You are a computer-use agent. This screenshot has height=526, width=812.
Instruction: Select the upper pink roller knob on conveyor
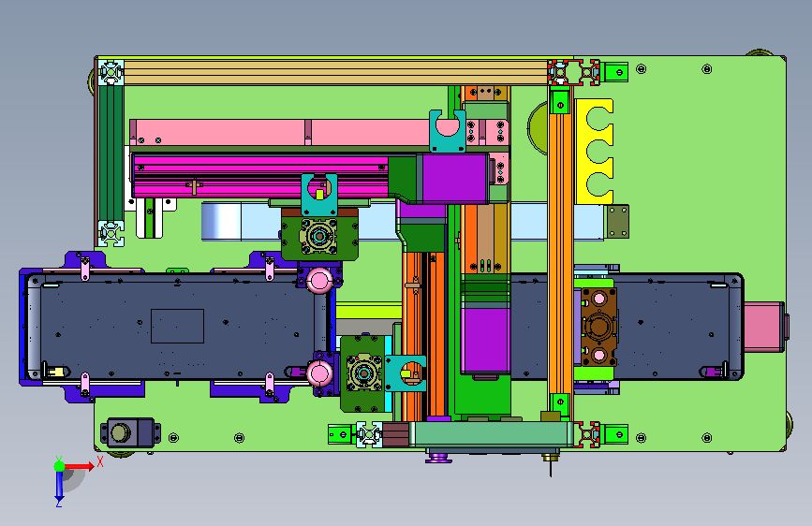(x=319, y=281)
